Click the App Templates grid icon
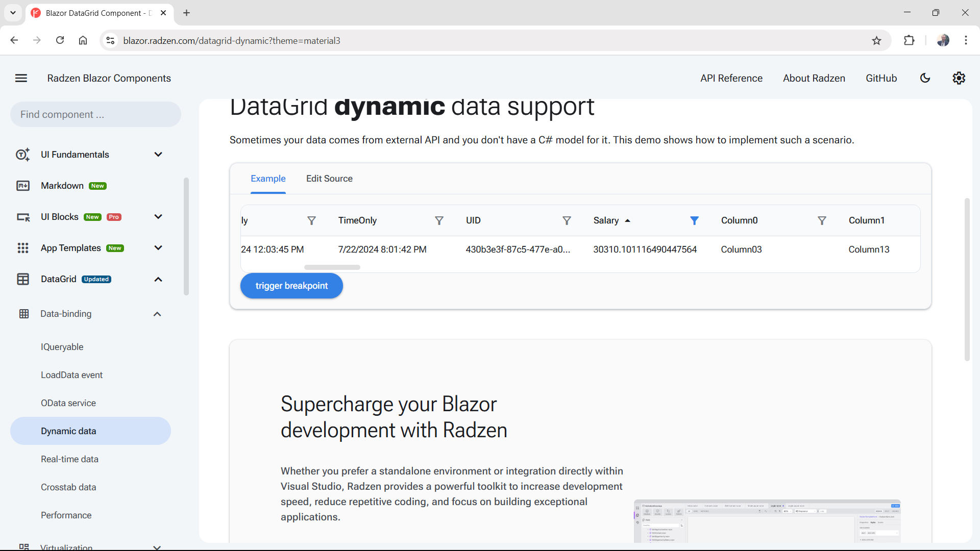This screenshot has width=980, height=551. [x=23, y=248]
